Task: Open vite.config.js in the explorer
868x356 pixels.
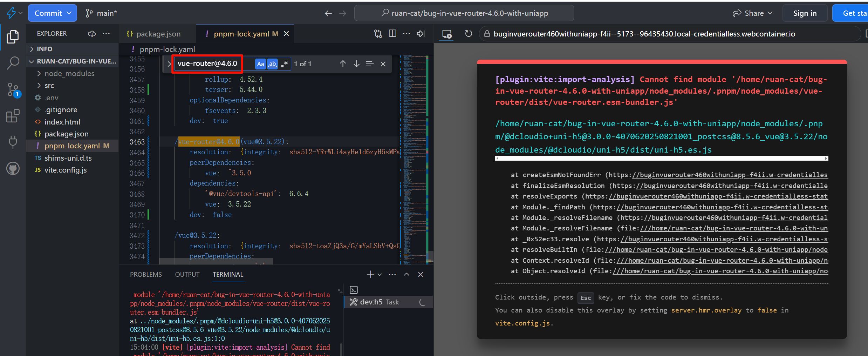Action: point(66,170)
